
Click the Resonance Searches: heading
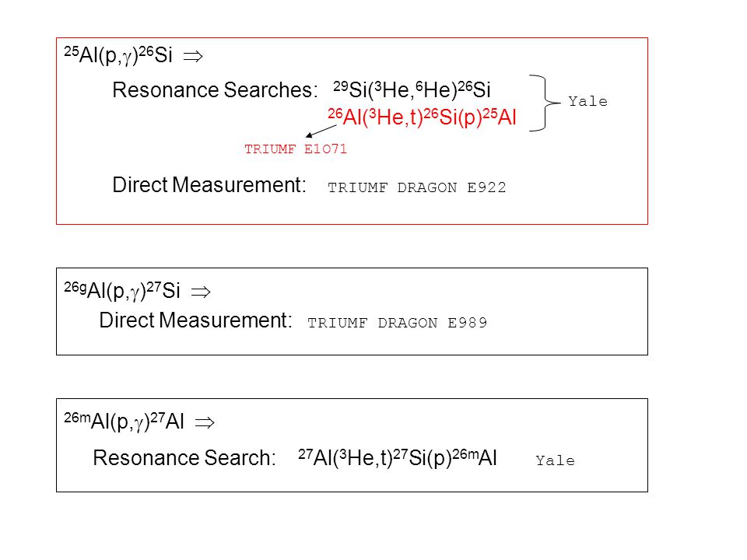point(215,90)
